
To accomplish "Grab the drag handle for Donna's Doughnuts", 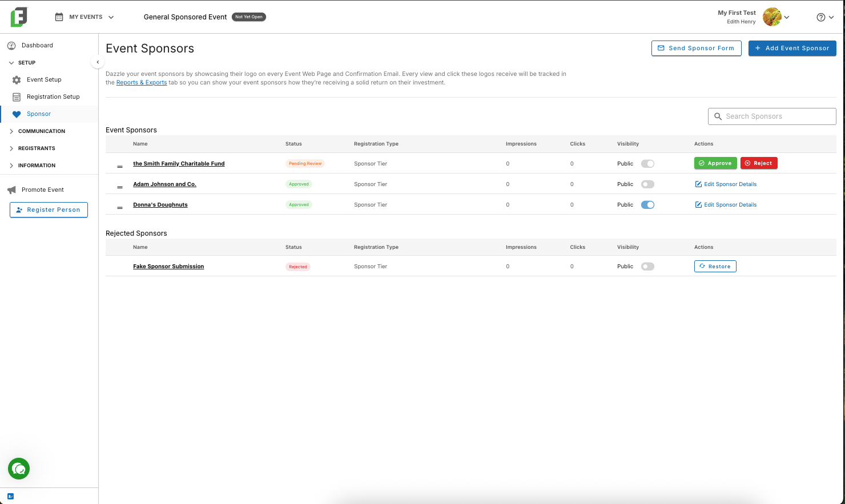I will click(120, 208).
